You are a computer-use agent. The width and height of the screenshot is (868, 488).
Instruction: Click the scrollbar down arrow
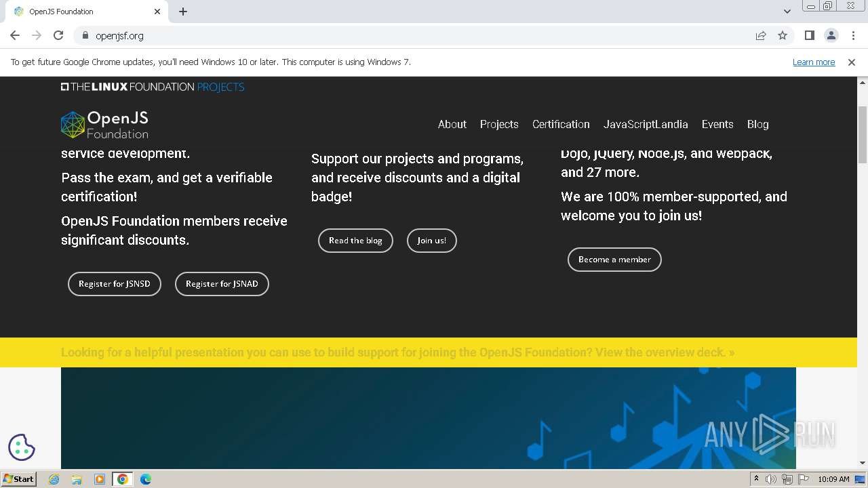tap(863, 464)
